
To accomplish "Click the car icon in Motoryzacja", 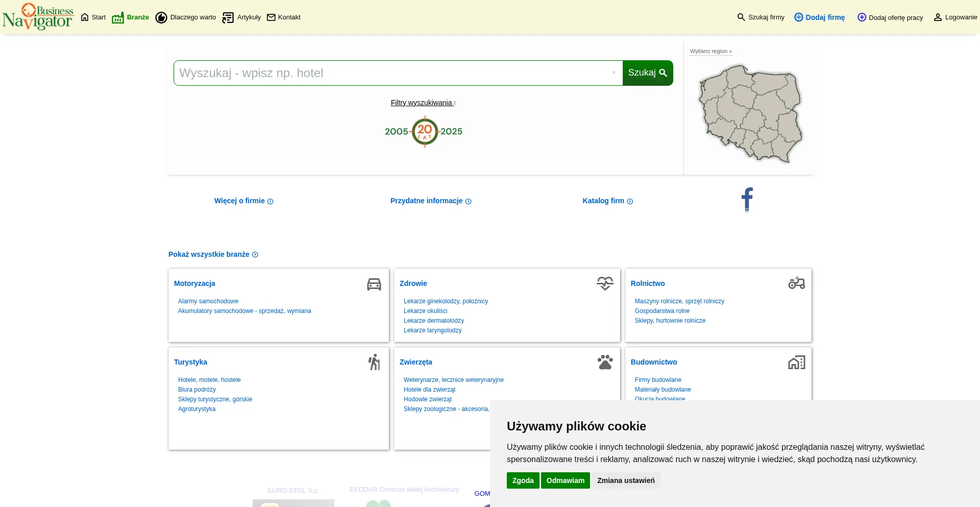I will [x=374, y=284].
